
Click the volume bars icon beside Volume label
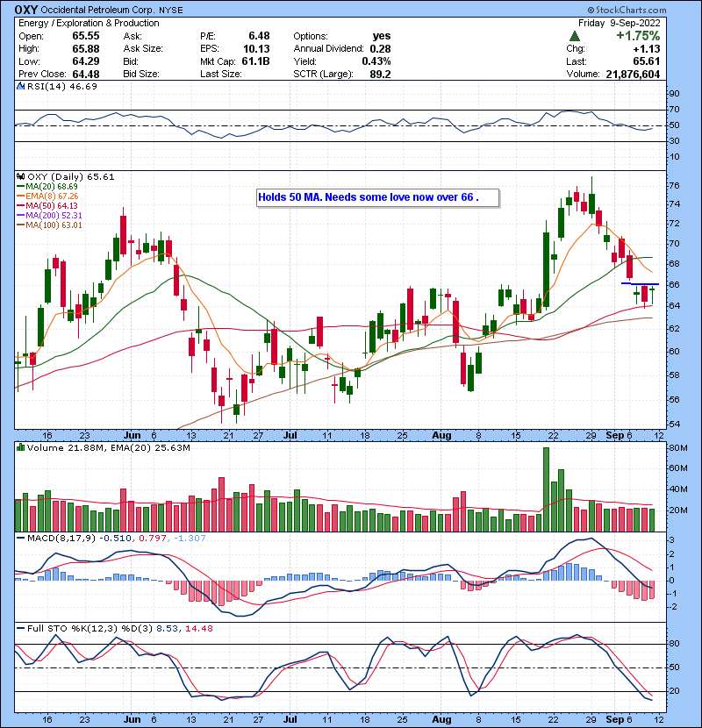[20, 447]
